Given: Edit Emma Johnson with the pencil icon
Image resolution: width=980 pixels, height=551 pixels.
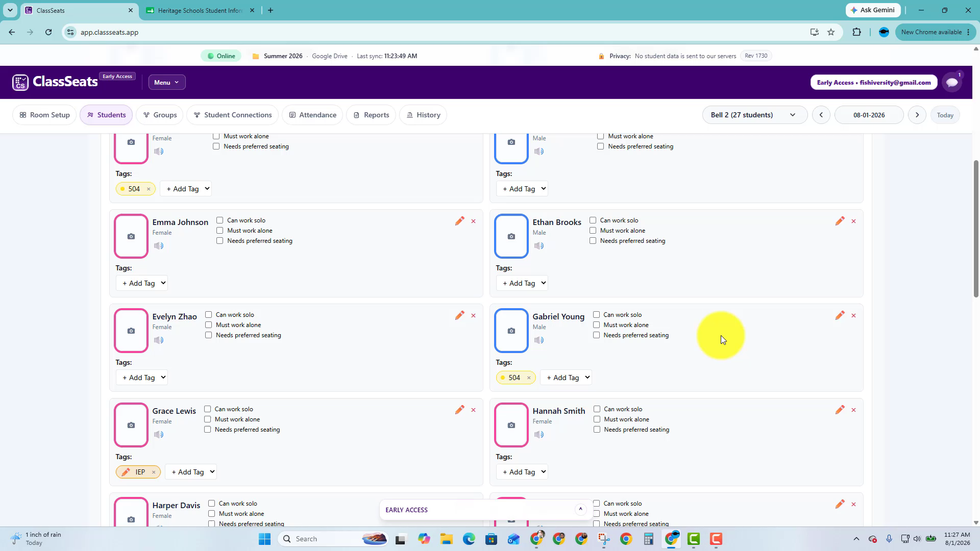Looking at the screenshot, I should [x=459, y=221].
